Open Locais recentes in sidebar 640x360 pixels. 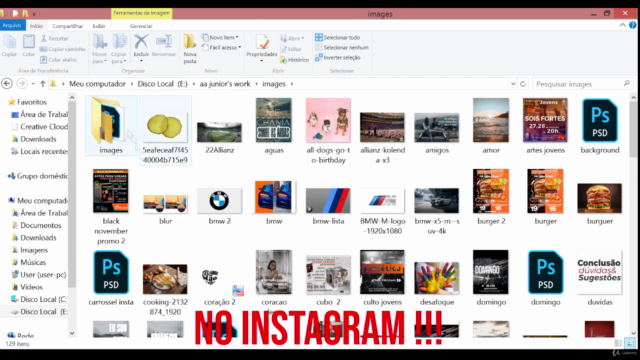coord(40,151)
